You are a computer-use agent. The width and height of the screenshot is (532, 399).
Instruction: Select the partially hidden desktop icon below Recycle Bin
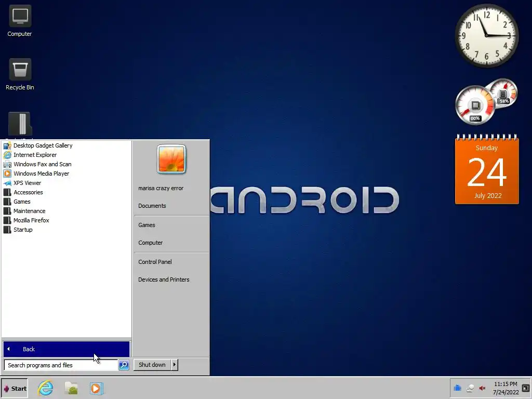pos(20,124)
